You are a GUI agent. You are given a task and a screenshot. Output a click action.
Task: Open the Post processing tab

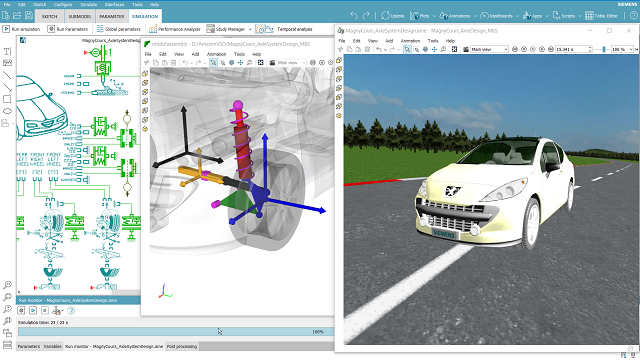click(x=182, y=347)
